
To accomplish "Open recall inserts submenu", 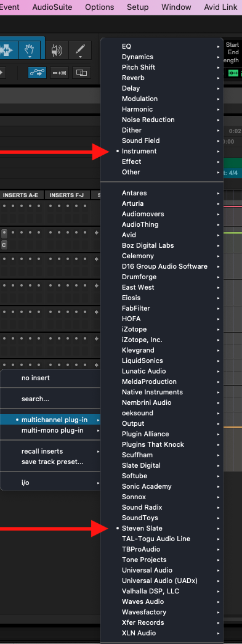I will point(50,451).
